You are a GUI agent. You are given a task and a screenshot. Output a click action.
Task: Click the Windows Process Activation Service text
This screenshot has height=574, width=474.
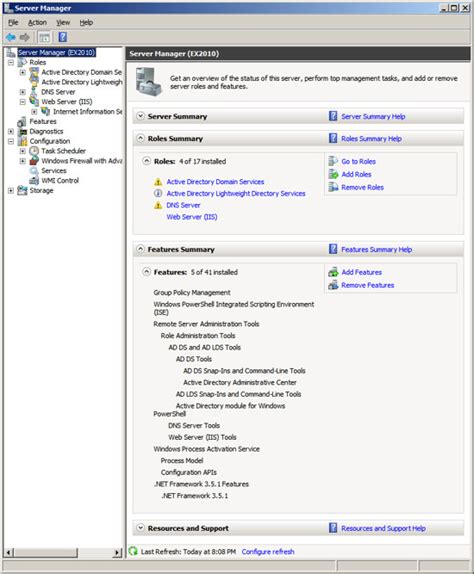tap(206, 449)
